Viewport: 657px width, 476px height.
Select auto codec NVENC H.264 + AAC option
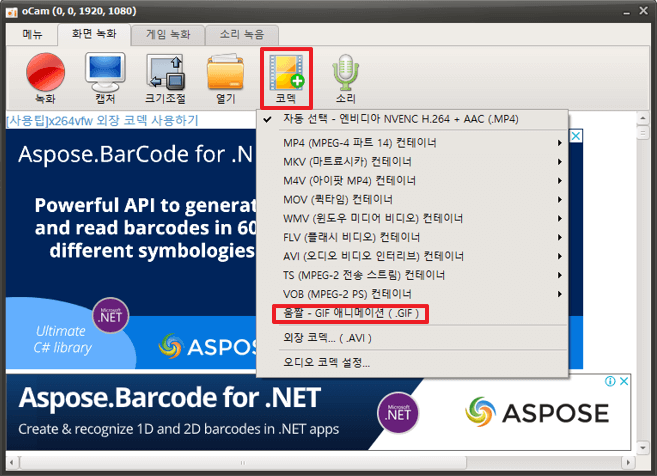412,119
